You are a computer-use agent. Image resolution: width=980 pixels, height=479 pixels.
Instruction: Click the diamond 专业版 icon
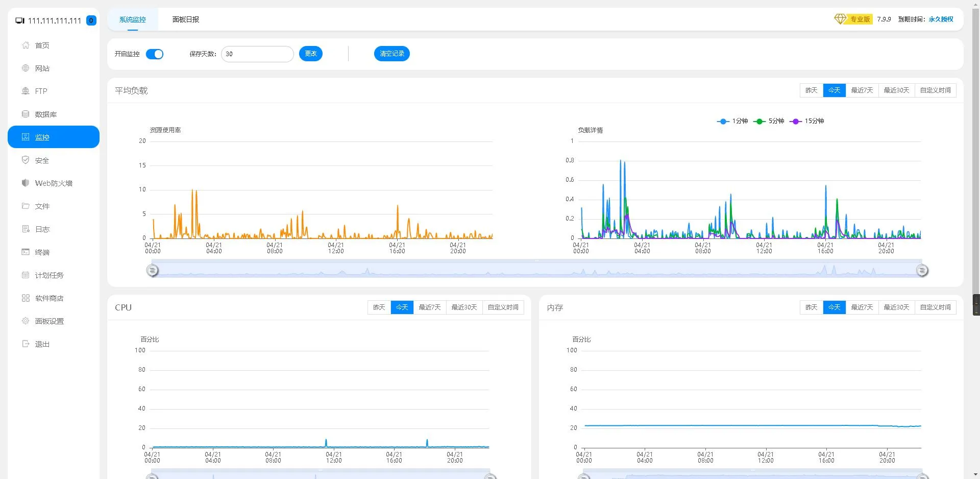point(840,19)
